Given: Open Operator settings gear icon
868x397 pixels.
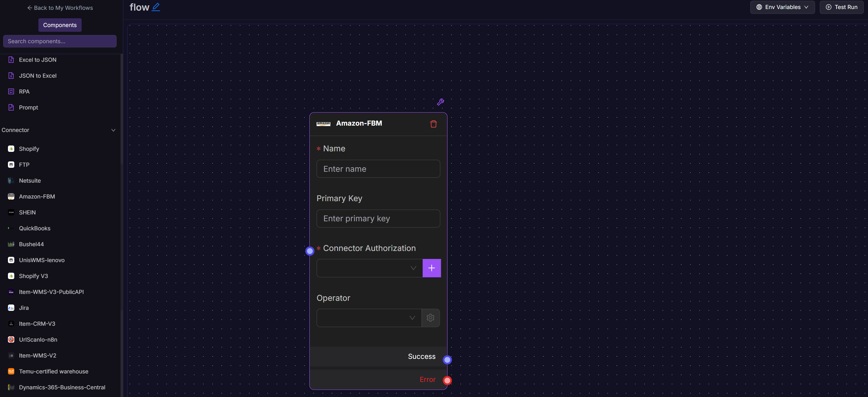Looking at the screenshot, I should 430,317.
